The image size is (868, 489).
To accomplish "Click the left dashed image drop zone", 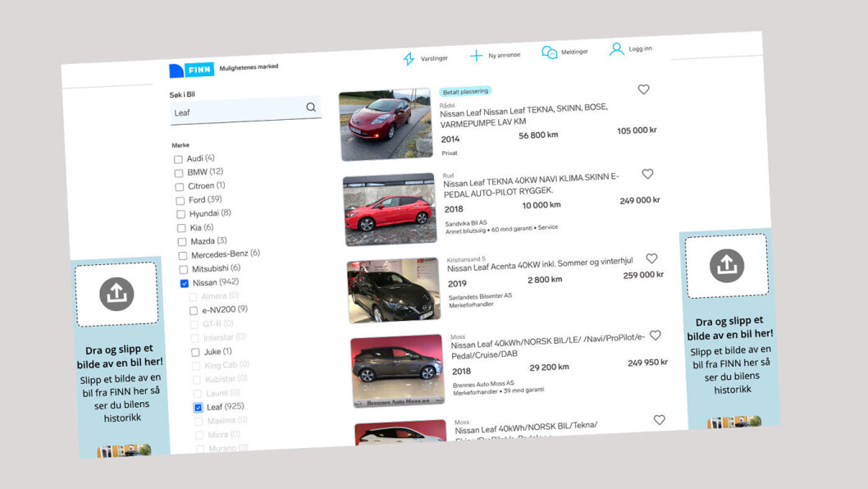I will [x=116, y=295].
